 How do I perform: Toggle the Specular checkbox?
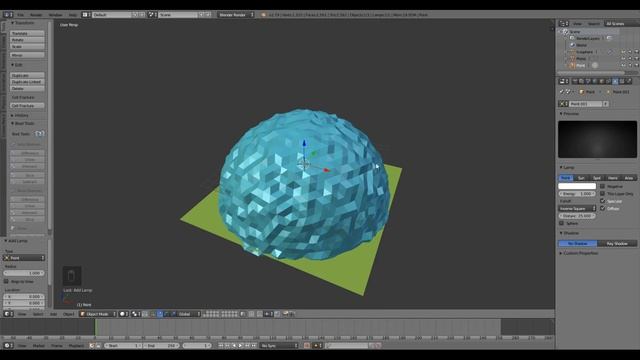[x=602, y=201]
